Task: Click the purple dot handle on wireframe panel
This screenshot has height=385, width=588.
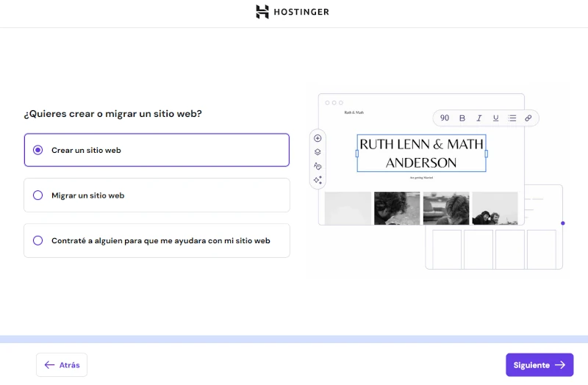Action: [x=563, y=223]
